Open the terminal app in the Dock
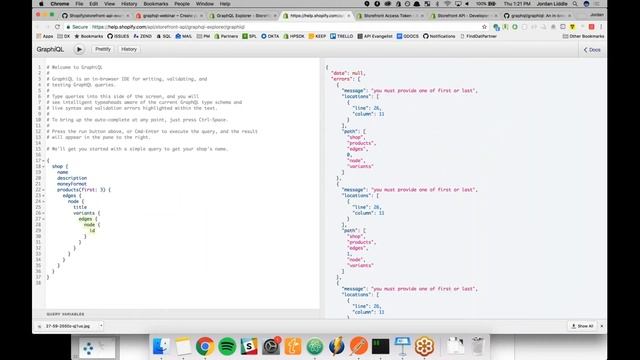 [x=380, y=346]
